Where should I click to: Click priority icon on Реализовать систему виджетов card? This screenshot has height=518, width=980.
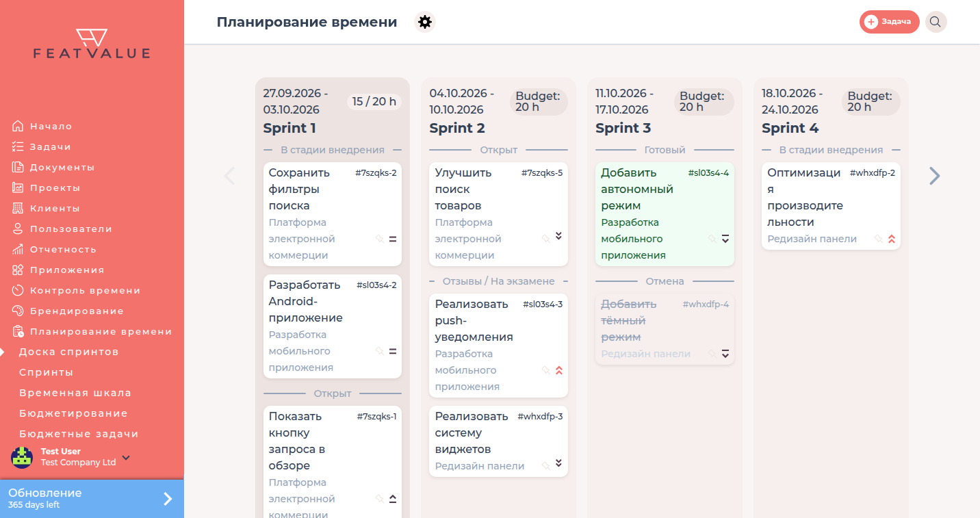[558, 463]
